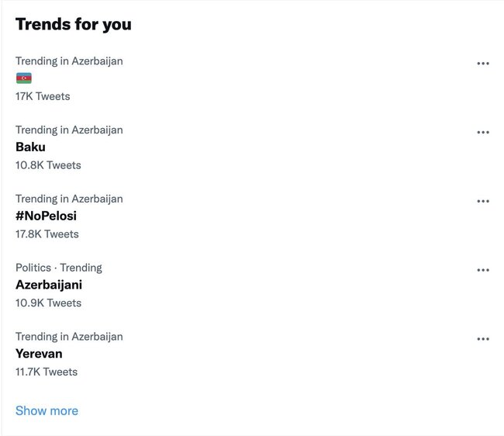Viewport: 504px width, 436px height.
Task: Open more options for Baku trend
Action: pyautogui.click(x=483, y=132)
